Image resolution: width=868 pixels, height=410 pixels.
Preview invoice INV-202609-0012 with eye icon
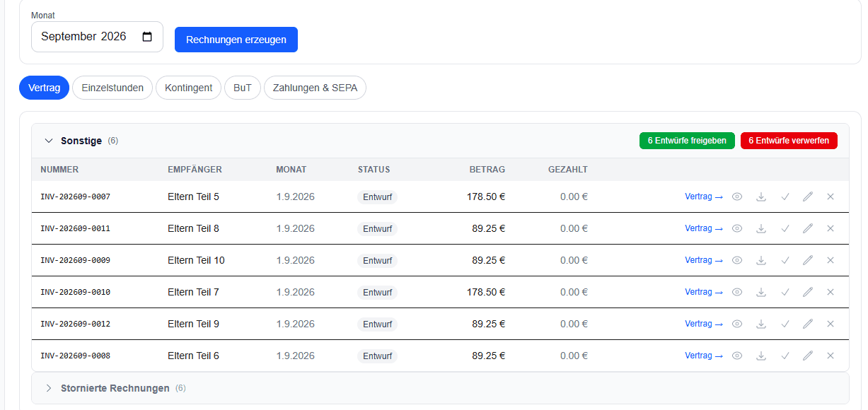coord(737,324)
